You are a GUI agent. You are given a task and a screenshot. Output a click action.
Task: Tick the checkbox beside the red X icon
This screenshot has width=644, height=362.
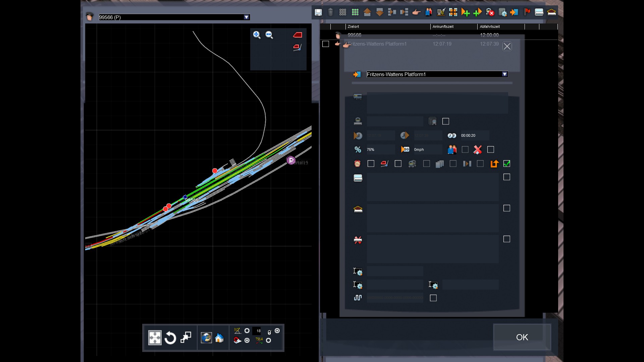point(491,149)
